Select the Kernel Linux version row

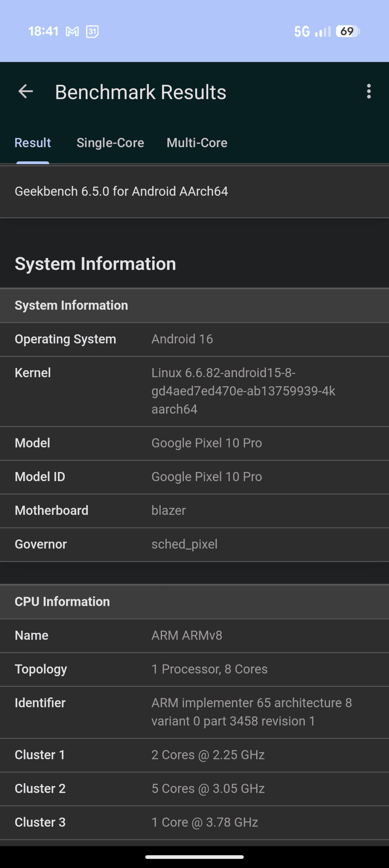[194, 391]
